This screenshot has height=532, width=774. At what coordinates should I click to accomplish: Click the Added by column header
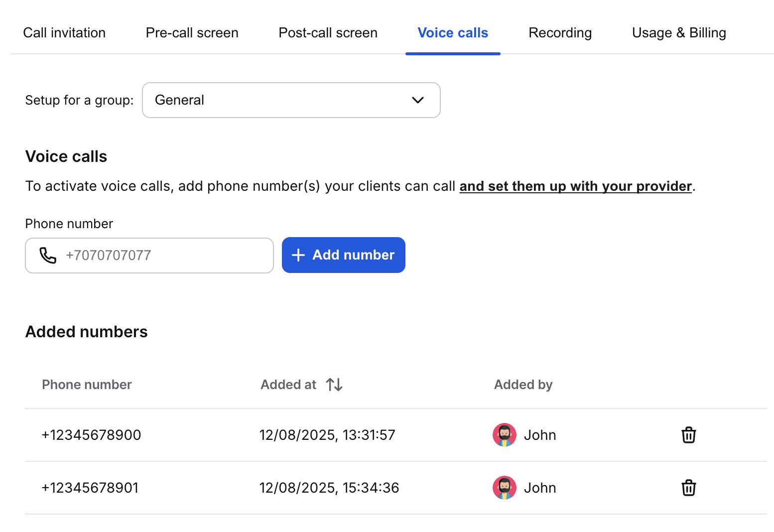tap(523, 385)
